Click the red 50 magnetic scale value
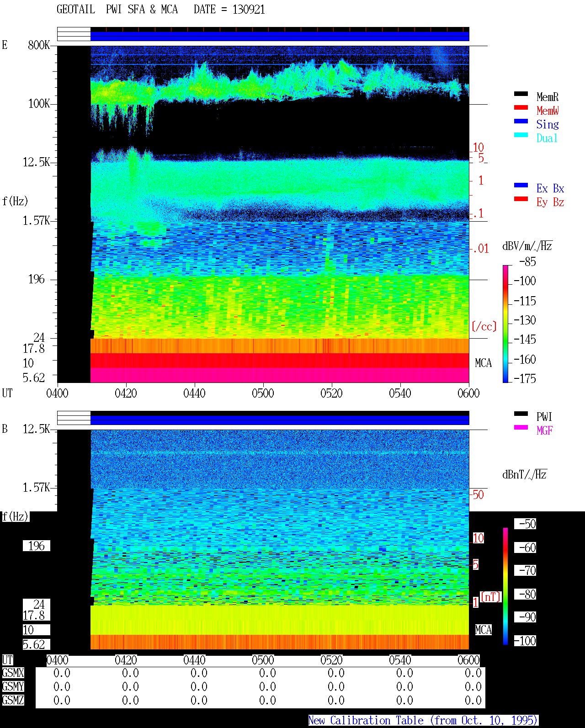This screenshot has height=728, width=585. 478,494
